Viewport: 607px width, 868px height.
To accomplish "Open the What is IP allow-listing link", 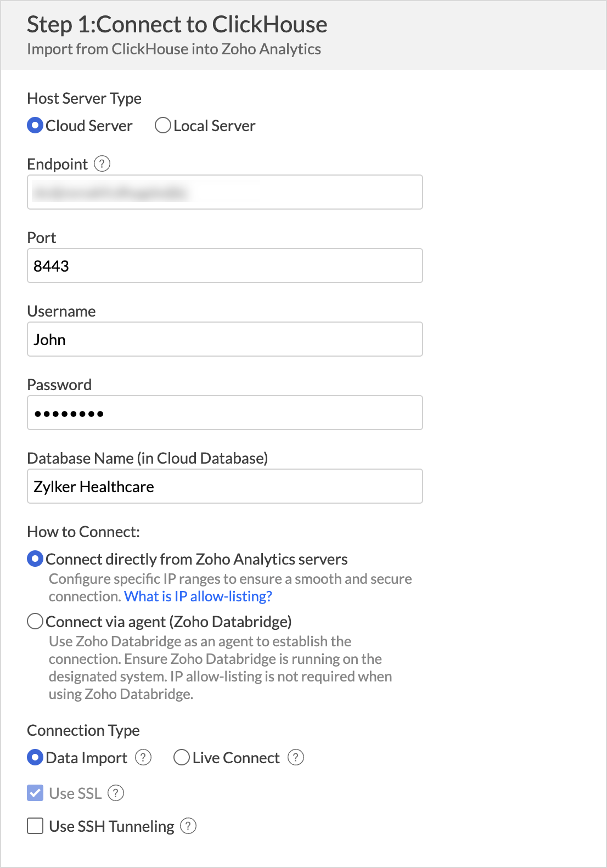I will click(198, 596).
